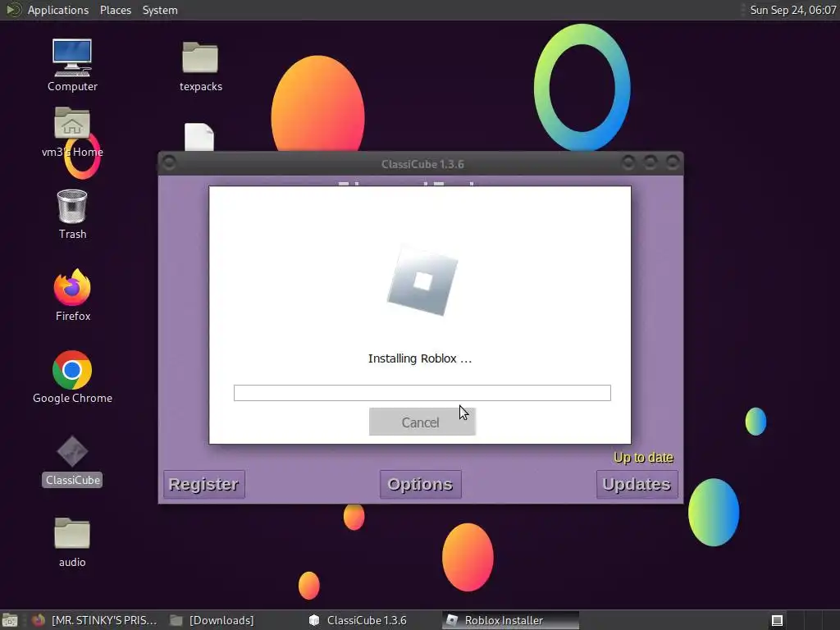Click the 'Installing Roblox ...' text
840x630 pixels.
[x=420, y=358]
